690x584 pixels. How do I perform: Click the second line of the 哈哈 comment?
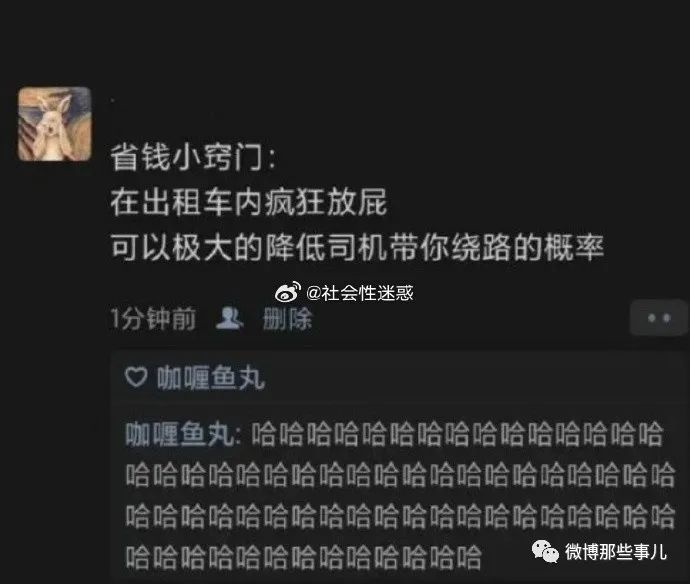coord(400,475)
